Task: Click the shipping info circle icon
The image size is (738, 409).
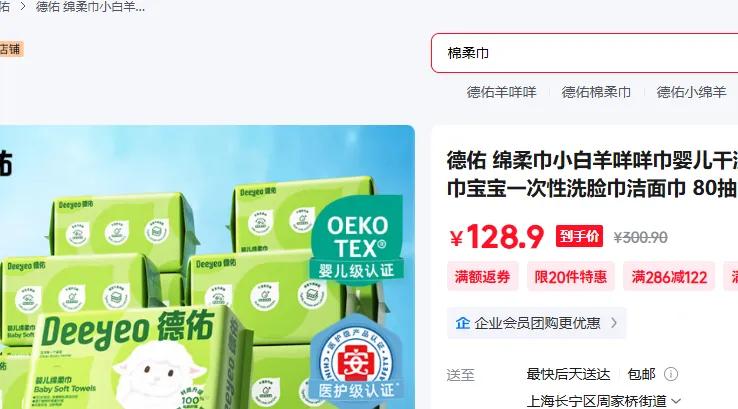Action: [671, 374]
